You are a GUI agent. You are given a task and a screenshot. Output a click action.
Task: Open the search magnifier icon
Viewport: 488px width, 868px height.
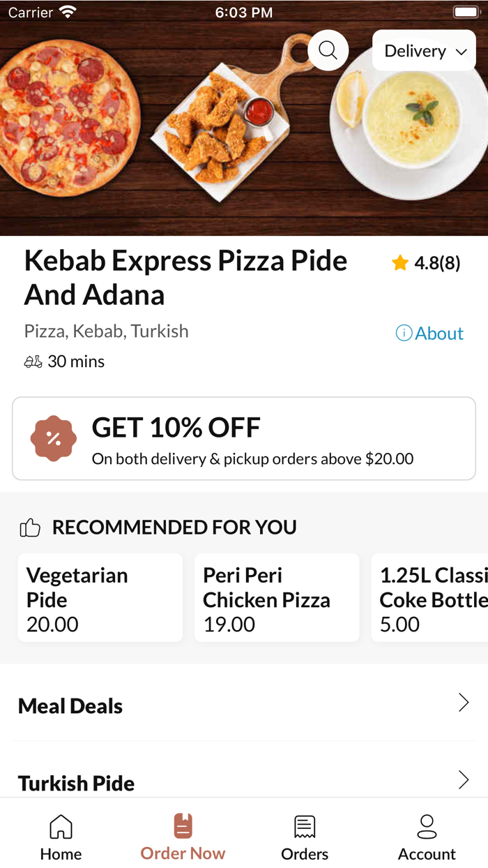click(328, 50)
